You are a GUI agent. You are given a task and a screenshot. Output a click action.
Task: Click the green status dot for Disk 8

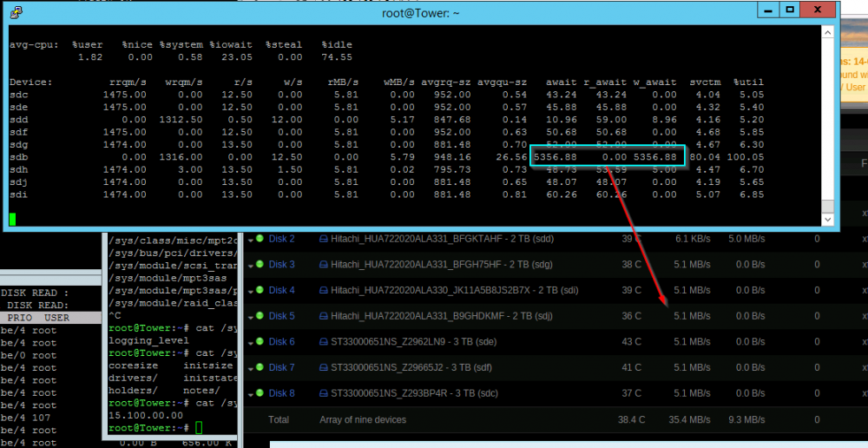click(x=260, y=393)
